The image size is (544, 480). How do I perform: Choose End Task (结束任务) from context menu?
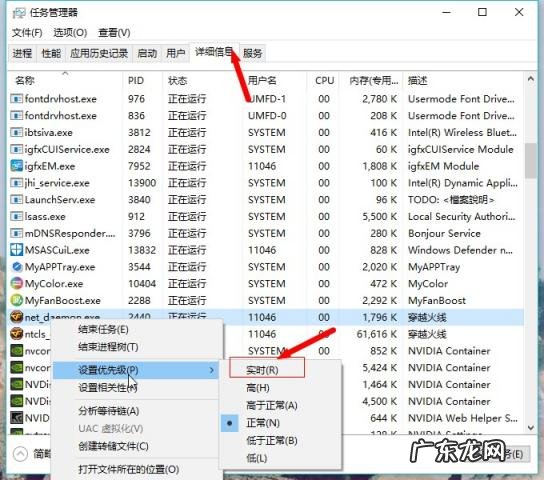click(x=103, y=329)
